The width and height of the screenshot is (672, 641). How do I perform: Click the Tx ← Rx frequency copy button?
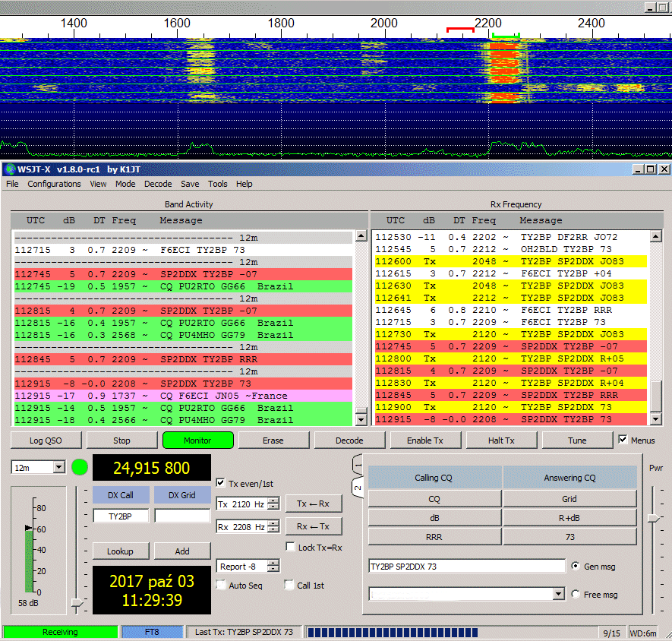(x=313, y=504)
